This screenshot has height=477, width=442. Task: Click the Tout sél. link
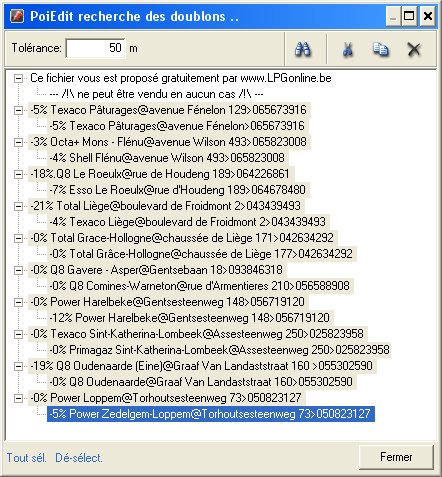pos(27,458)
